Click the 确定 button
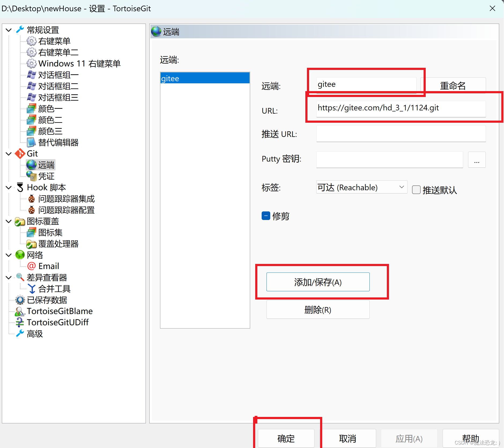Image resolution: width=504 pixels, height=448 pixels. (x=286, y=438)
